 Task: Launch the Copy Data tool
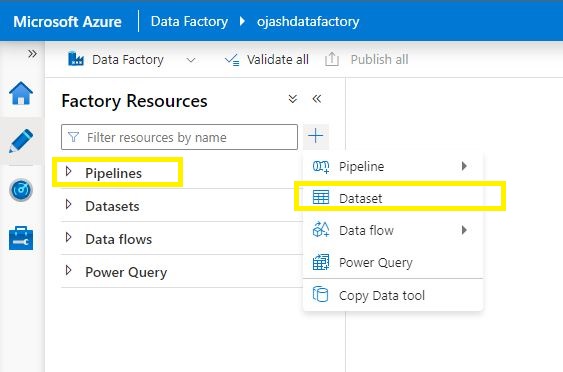click(393, 296)
